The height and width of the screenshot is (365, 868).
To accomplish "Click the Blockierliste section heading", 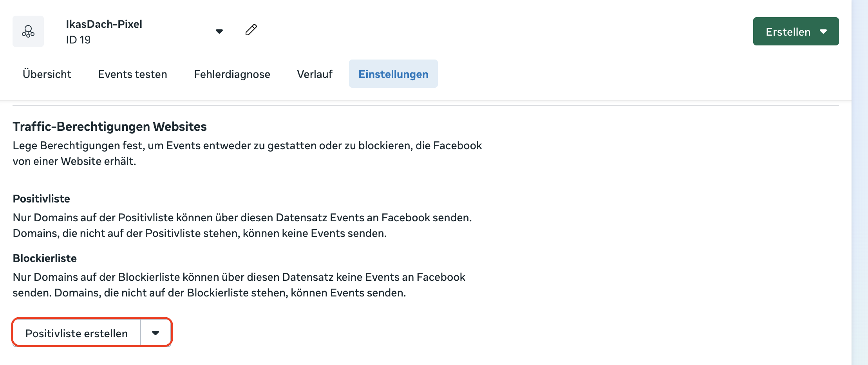I will [45, 258].
